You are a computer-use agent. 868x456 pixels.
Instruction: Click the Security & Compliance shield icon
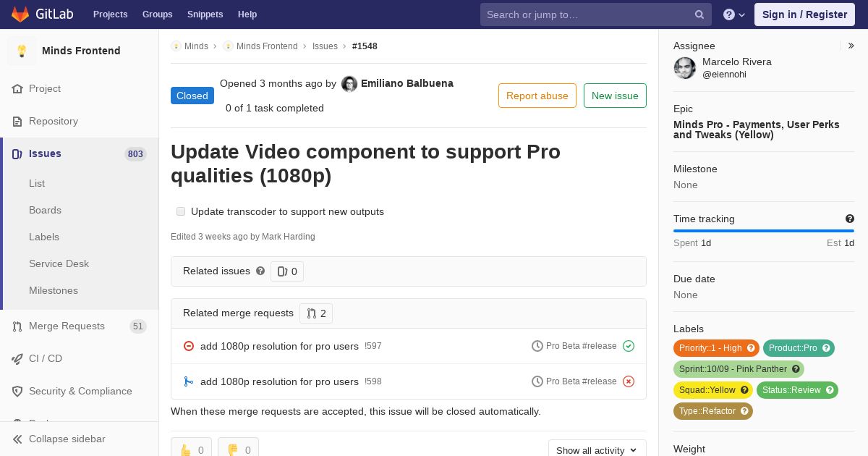click(x=17, y=391)
